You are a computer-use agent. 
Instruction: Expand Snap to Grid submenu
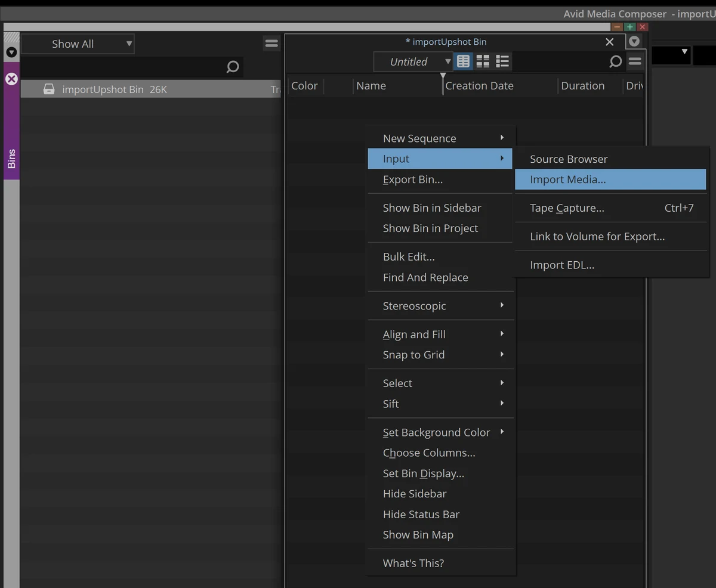point(440,355)
